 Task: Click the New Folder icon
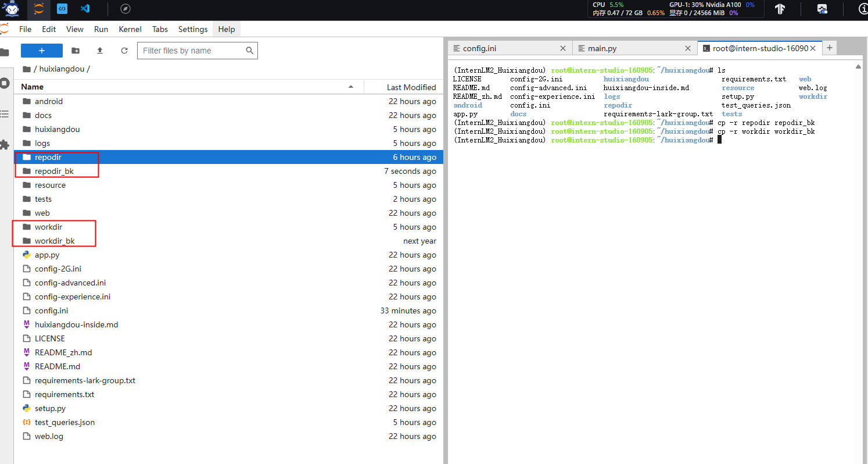point(76,51)
